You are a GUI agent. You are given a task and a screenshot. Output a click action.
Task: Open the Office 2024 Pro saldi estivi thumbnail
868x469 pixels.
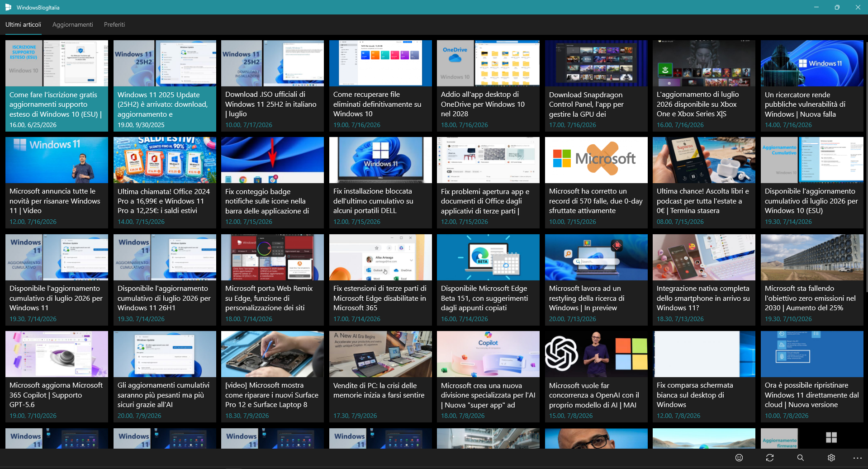point(165,160)
